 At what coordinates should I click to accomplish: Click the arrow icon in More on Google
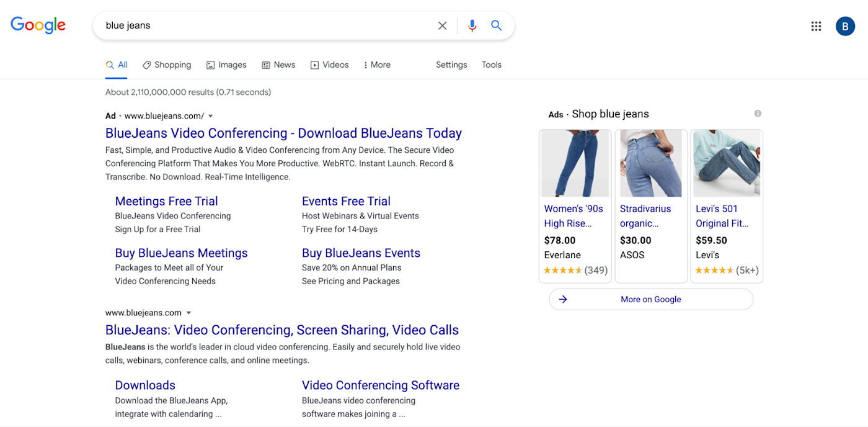[x=563, y=299]
